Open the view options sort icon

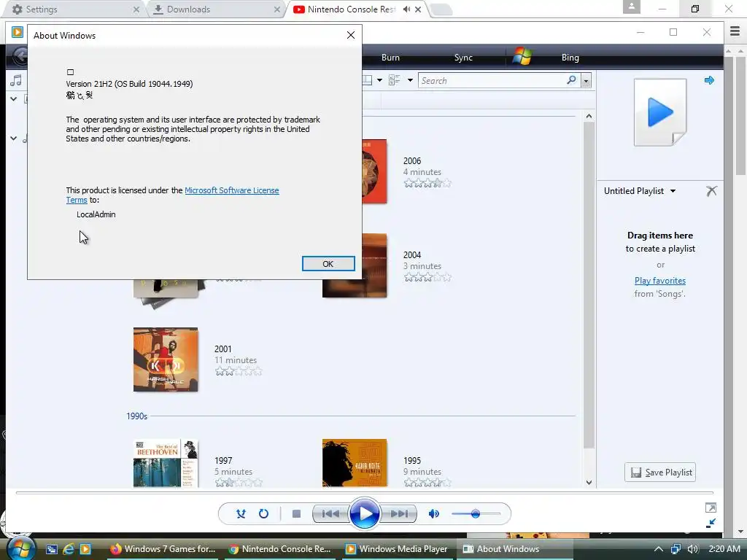pyautogui.click(x=394, y=80)
